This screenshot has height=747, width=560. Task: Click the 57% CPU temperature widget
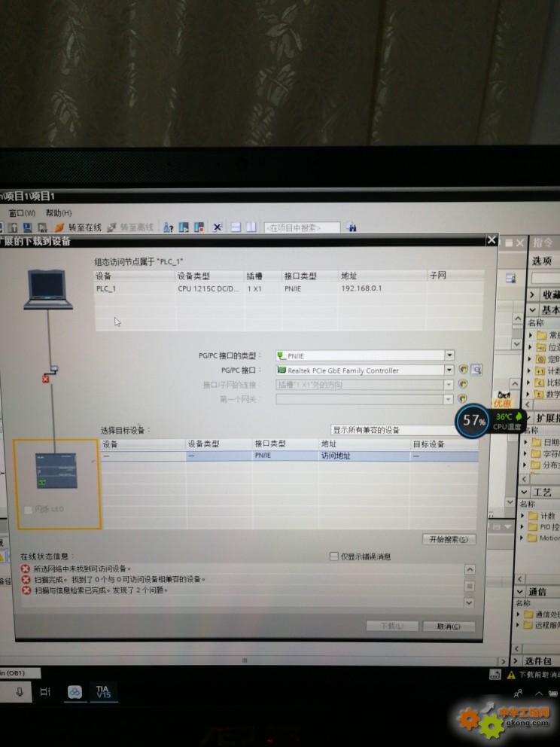(x=491, y=421)
